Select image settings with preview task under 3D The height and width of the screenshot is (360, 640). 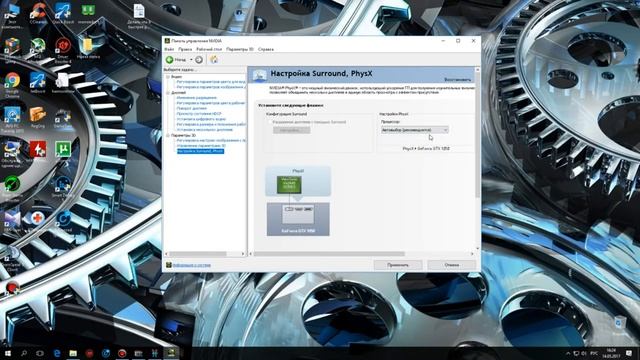click(x=211, y=140)
